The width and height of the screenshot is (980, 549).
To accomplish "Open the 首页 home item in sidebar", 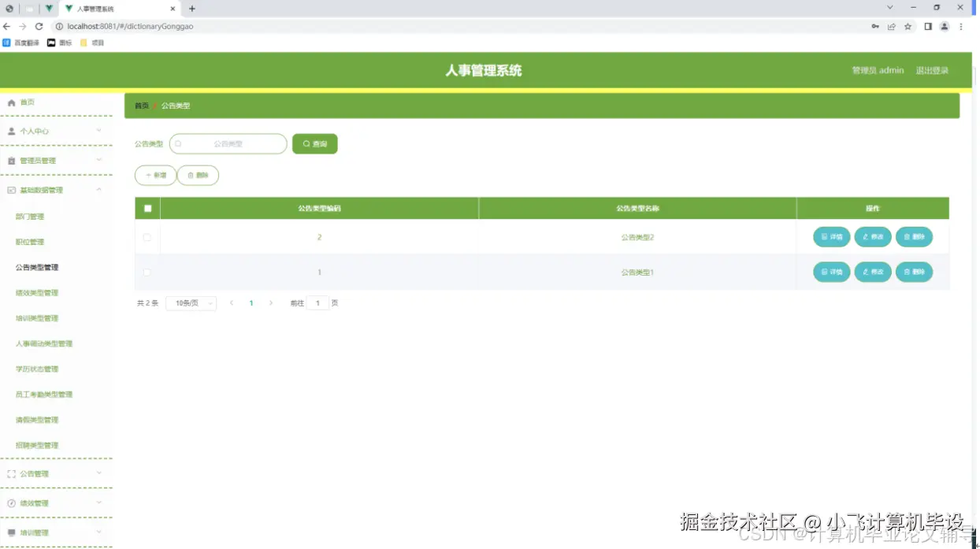I will (27, 102).
